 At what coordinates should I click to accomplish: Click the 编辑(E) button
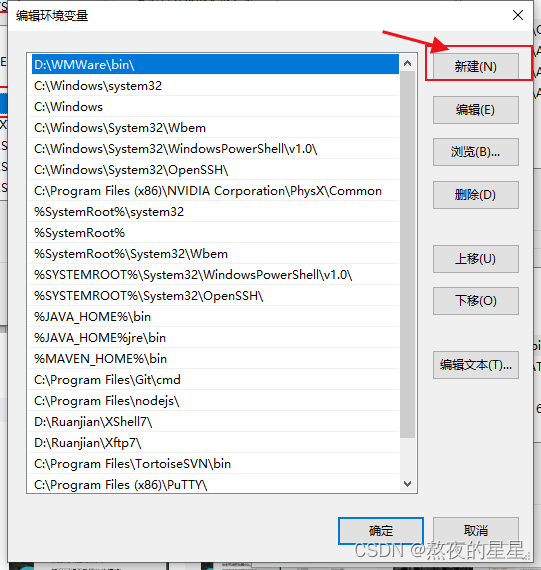(x=476, y=110)
